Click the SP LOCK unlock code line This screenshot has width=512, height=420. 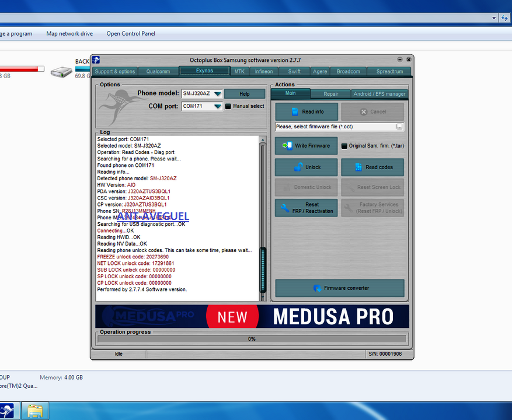coord(134,276)
